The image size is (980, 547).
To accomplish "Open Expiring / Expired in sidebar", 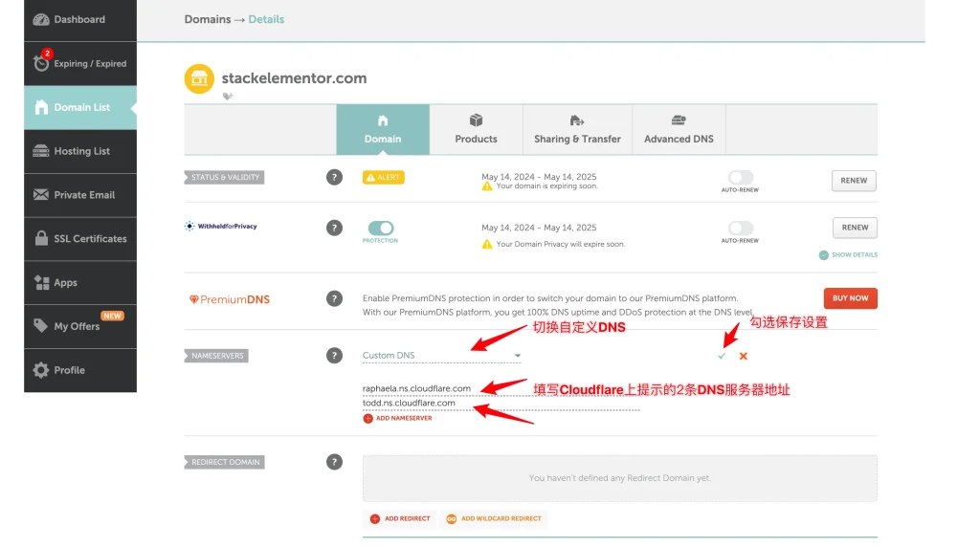I will click(80, 64).
